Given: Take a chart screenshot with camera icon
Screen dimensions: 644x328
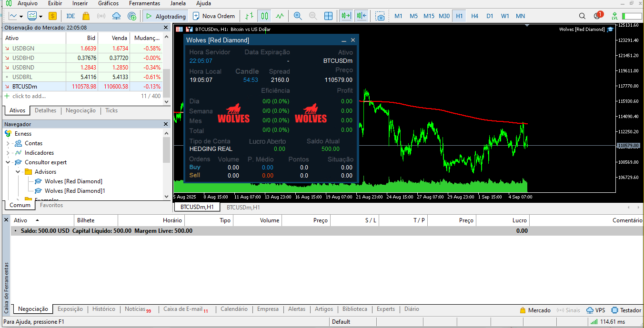Looking at the screenshot, I should click(380, 16).
